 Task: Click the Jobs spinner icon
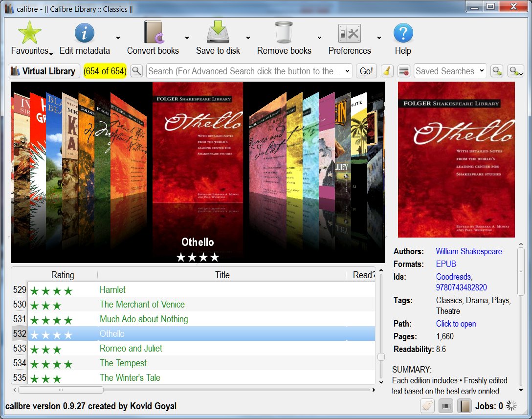click(x=511, y=405)
